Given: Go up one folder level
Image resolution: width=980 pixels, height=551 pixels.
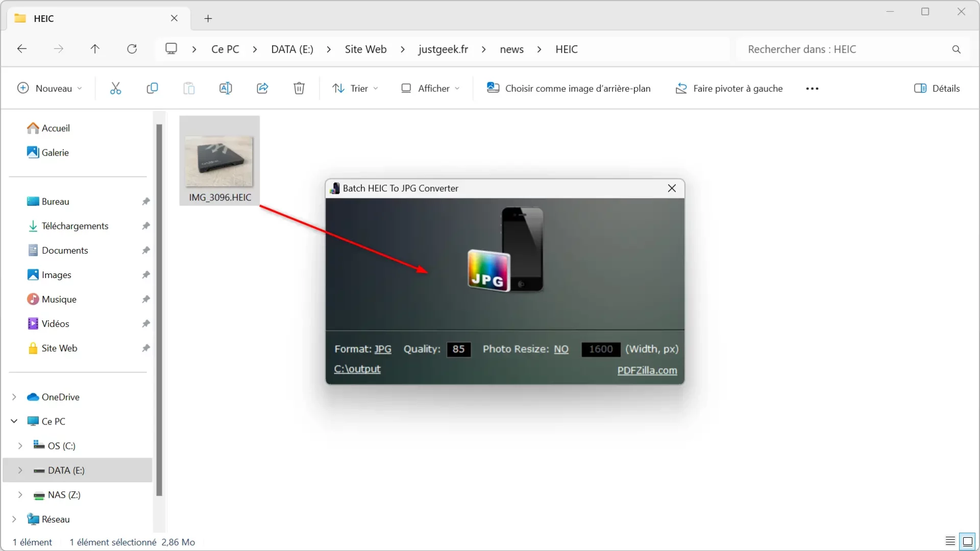Looking at the screenshot, I should 95,49.
